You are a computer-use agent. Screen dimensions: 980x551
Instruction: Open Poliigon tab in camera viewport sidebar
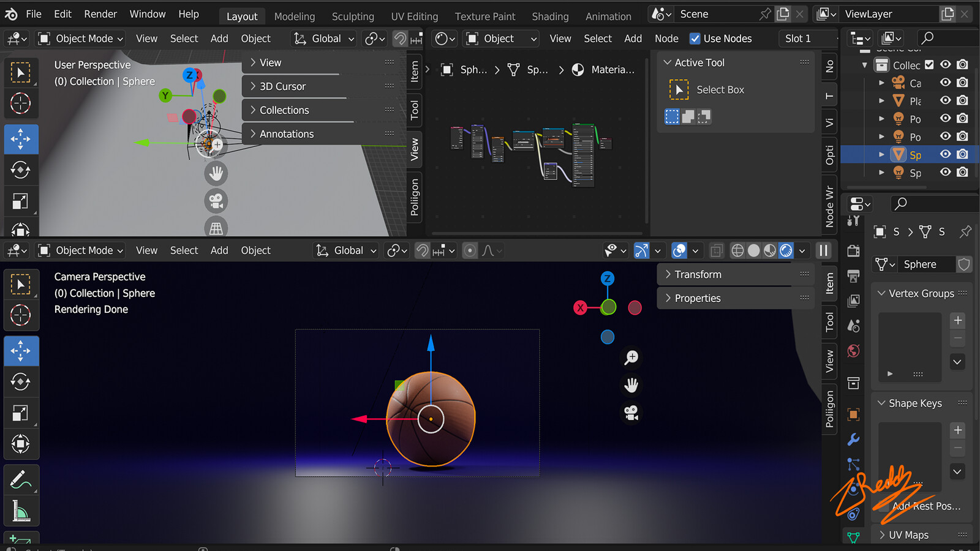(x=829, y=409)
